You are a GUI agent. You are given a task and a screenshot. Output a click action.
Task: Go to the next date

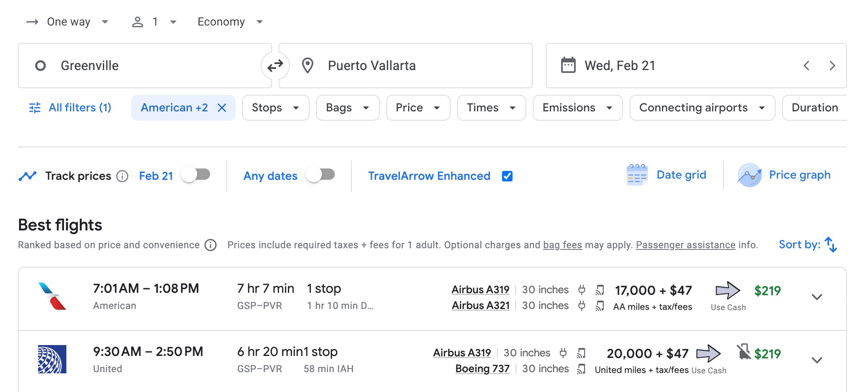click(832, 66)
